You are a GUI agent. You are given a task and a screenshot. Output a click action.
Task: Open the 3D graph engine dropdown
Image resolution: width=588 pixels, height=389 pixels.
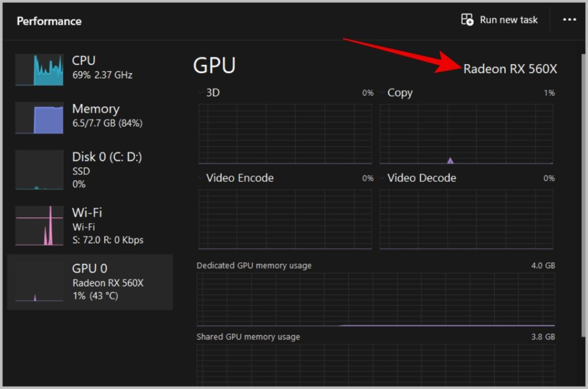click(200, 92)
